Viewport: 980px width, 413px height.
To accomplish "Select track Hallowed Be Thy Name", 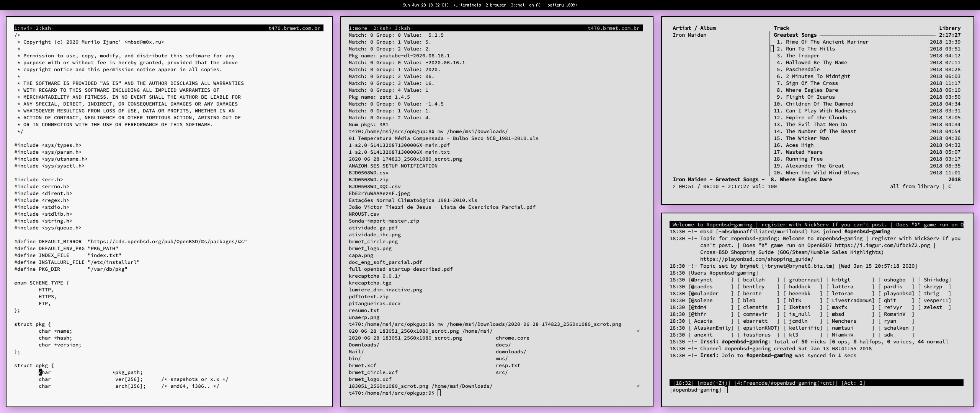I will 816,62.
